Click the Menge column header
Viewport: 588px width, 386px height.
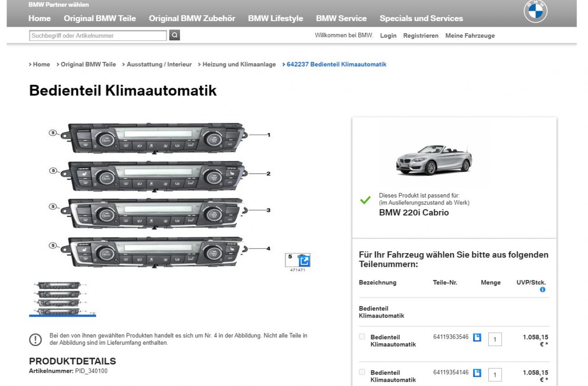point(491,283)
